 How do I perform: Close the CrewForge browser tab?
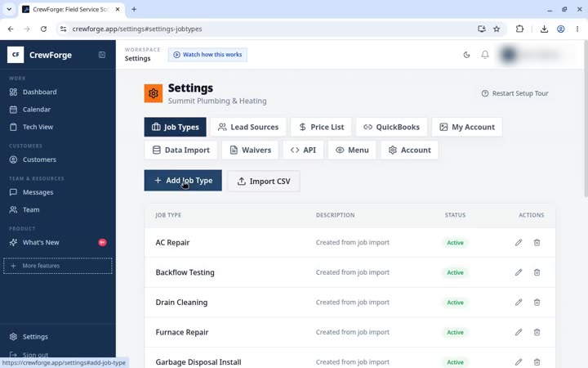pos(118,9)
